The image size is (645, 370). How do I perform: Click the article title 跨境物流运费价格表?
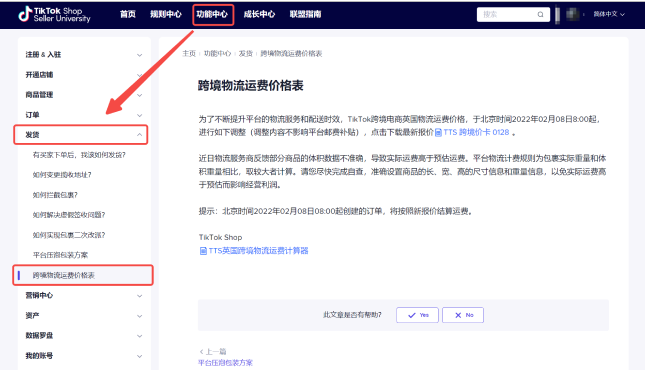[x=251, y=86]
